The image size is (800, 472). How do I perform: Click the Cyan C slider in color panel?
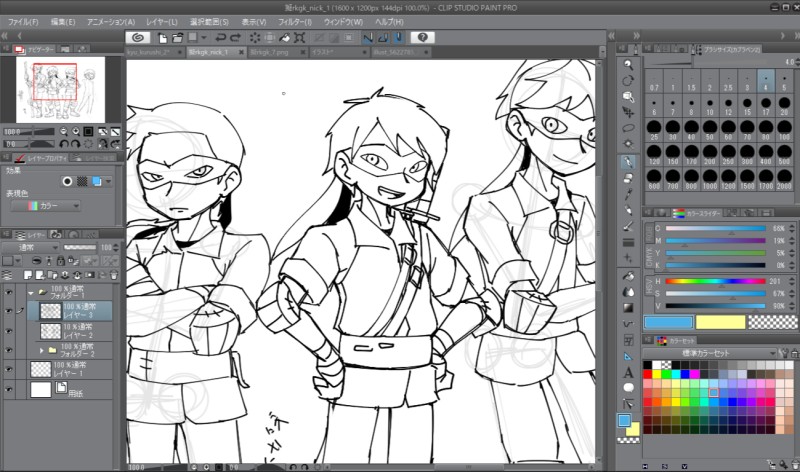715,228
